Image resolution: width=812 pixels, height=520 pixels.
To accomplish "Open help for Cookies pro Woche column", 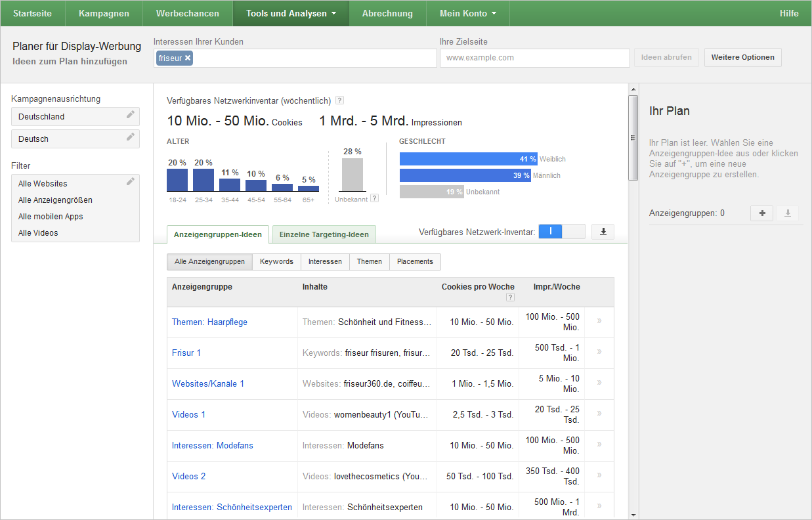I will click(x=510, y=297).
